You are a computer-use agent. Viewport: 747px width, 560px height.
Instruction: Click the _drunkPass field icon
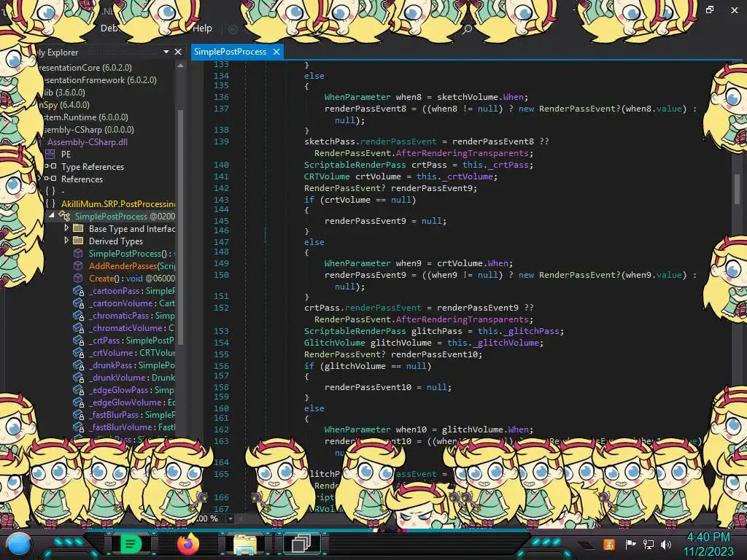pos(79,365)
